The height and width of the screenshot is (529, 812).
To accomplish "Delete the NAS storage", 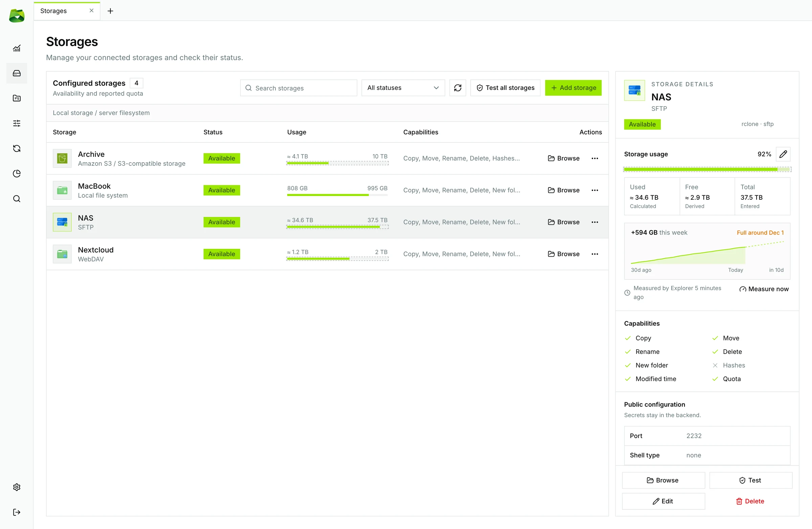I will pyautogui.click(x=751, y=501).
